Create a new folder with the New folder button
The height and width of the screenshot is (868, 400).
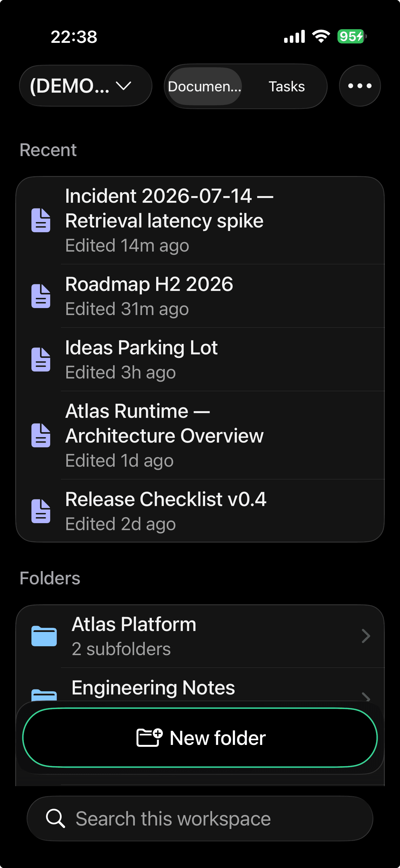click(x=200, y=738)
